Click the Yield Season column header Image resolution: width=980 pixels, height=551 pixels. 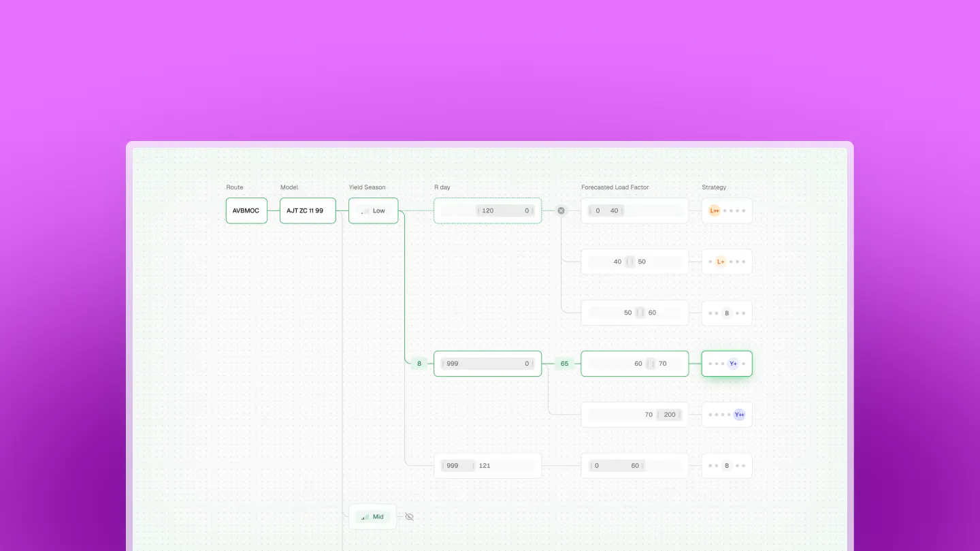pyautogui.click(x=367, y=187)
